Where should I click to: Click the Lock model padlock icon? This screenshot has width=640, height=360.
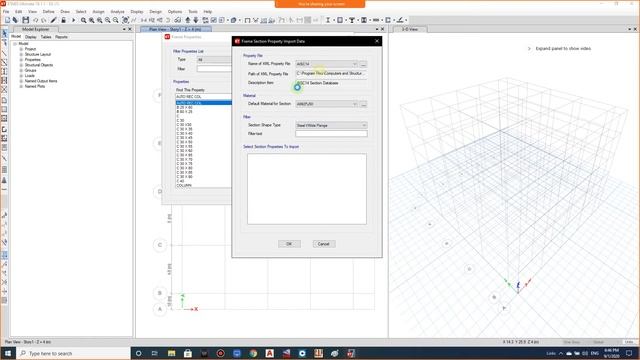point(63,20)
